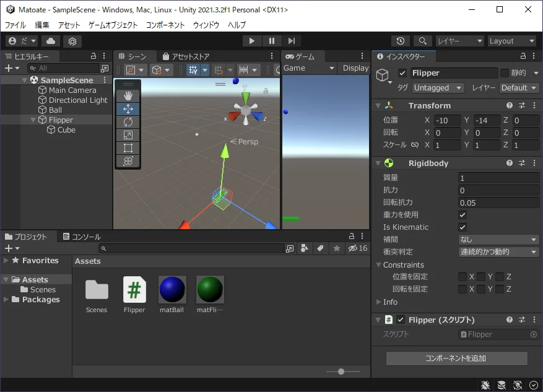Pick script object for Flipper field
Image resolution: width=543 pixels, height=392 pixels.
pyautogui.click(x=534, y=334)
